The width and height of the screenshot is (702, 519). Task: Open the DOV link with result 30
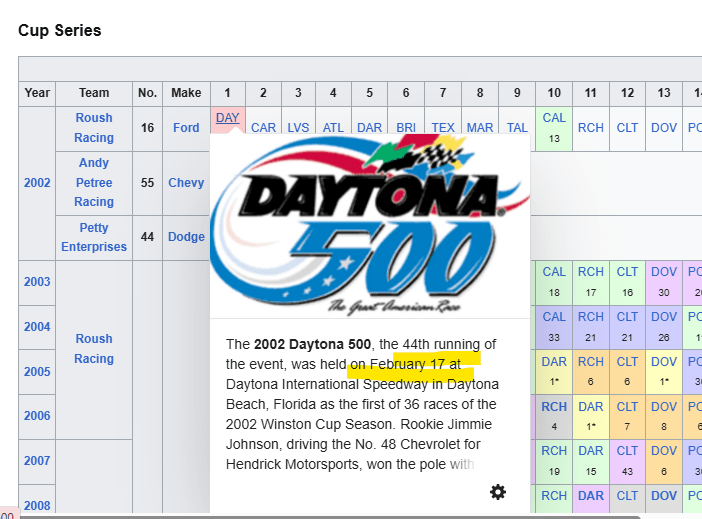click(x=664, y=272)
